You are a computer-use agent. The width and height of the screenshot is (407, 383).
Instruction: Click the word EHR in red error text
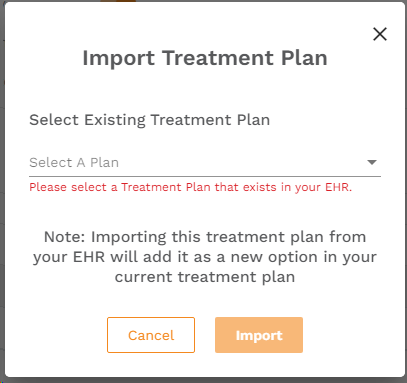point(338,187)
